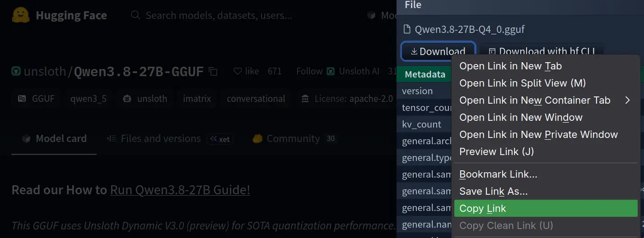Click the unsloth organization avatar icon

click(x=16, y=71)
